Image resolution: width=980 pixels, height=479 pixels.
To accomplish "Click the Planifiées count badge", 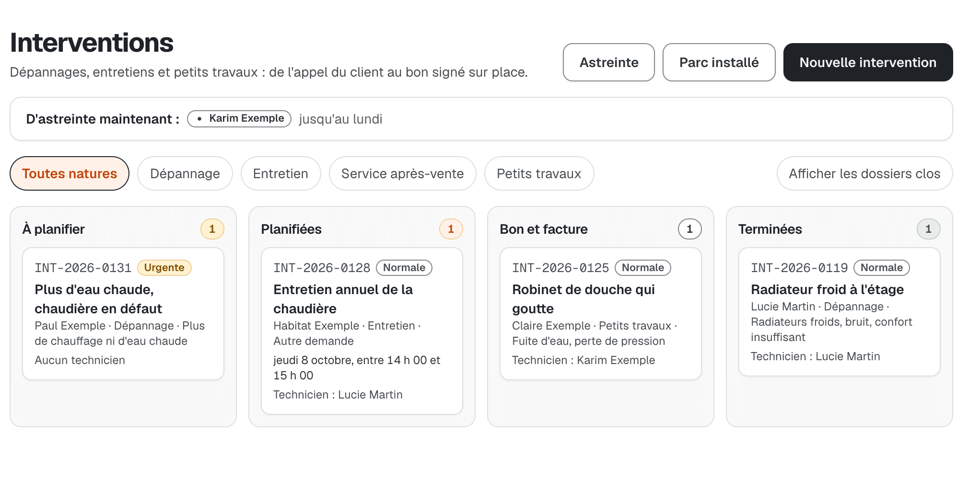I will 451,229.
